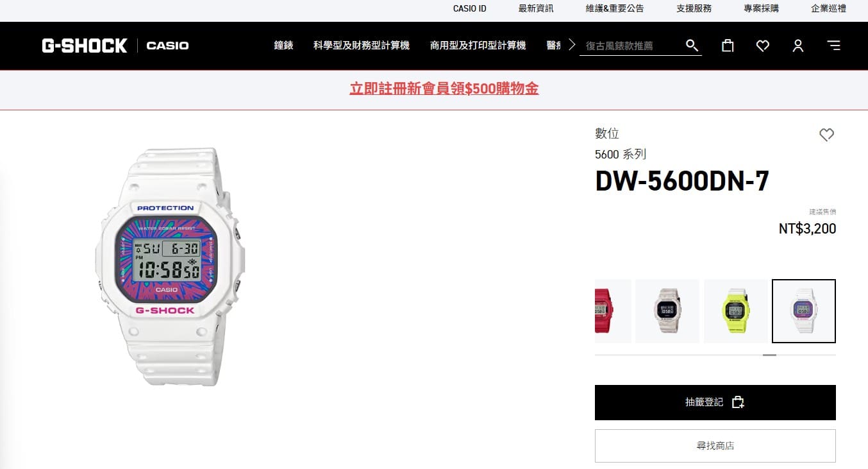Click the register for $500 shopping credit link
Screen dimensions: 868x469
pyautogui.click(x=444, y=89)
